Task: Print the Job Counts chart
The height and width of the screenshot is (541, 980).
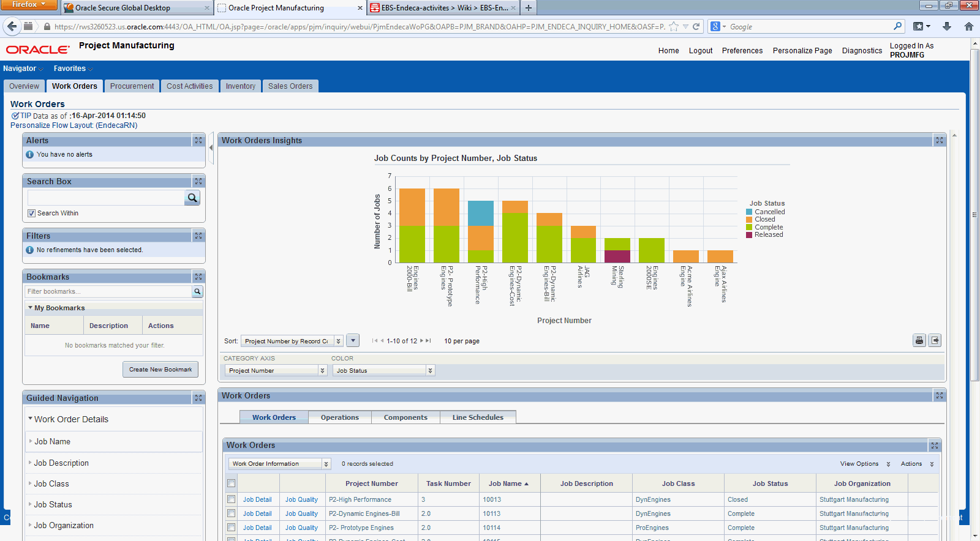Action: [919, 340]
